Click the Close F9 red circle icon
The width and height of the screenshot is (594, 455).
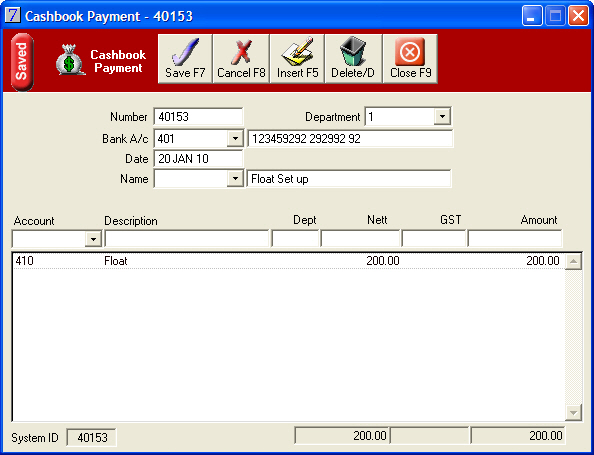[410, 52]
